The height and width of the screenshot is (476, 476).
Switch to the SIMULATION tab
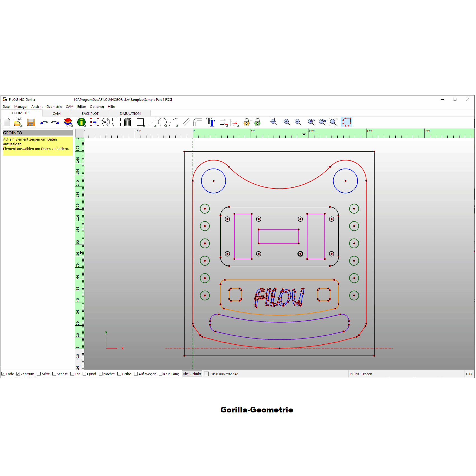coord(130,113)
